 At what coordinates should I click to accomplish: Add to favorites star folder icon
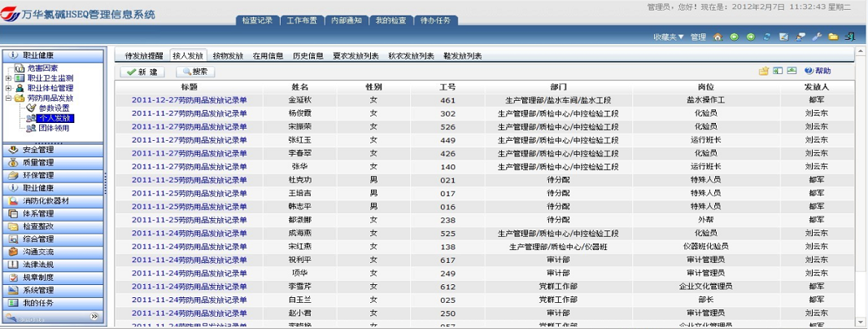point(764,71)
